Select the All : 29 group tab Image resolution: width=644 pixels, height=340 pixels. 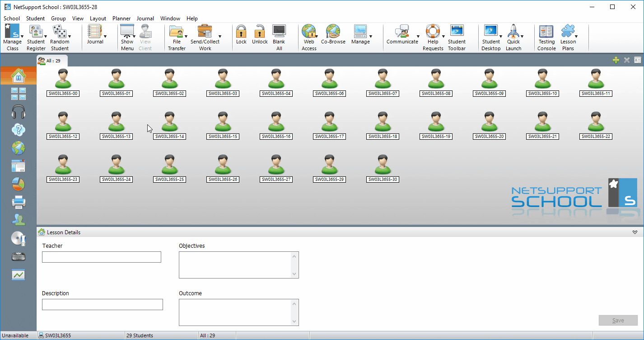(x=52, y=61)
